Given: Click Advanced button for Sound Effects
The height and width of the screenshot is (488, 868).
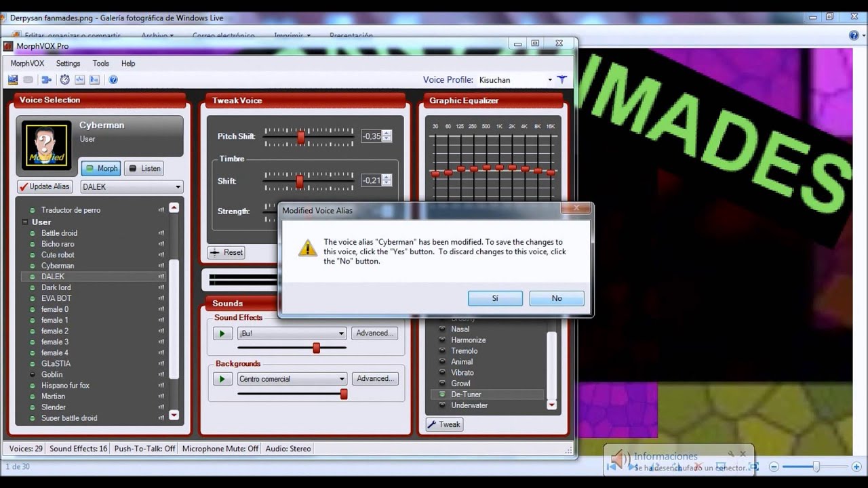Looking at the screenshot, I should [374, 333].
